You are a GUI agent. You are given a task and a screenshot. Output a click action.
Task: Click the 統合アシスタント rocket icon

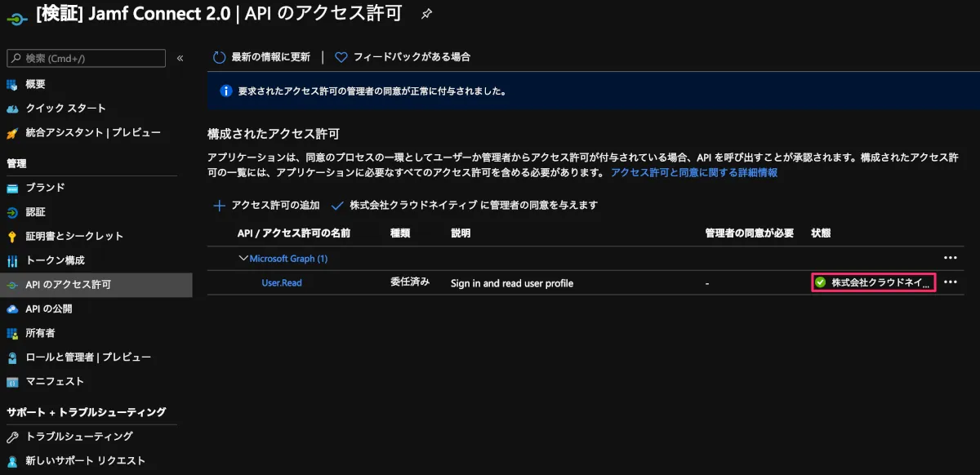(x=12, y=133)
